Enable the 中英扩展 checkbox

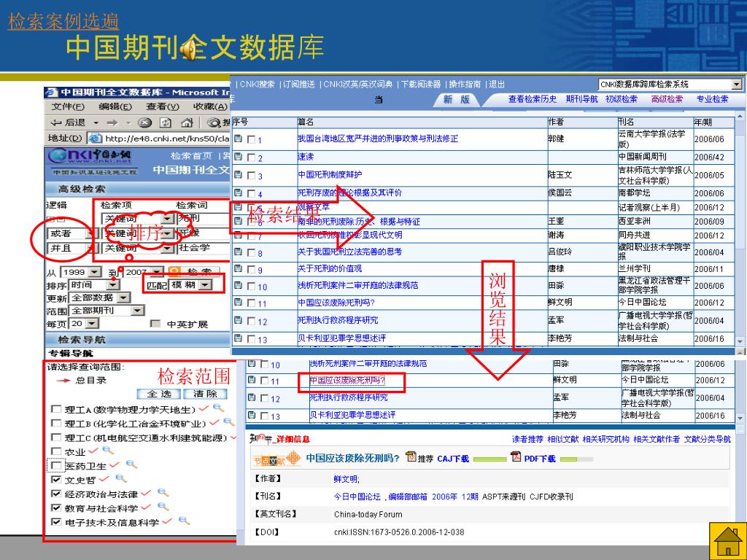pyautogui.click(x=155, y=324)
